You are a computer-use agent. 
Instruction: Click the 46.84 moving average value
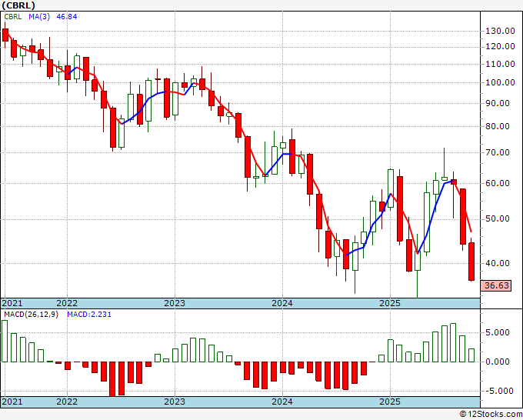67,17
